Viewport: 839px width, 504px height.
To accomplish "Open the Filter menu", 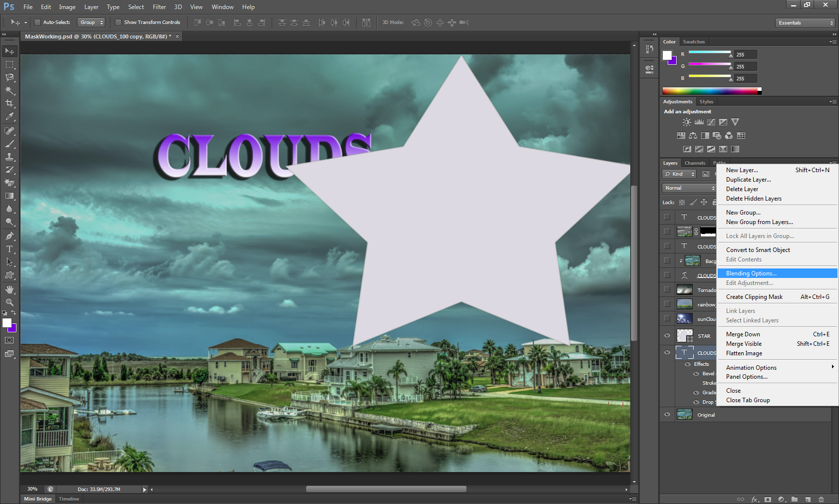I will 159,7.
